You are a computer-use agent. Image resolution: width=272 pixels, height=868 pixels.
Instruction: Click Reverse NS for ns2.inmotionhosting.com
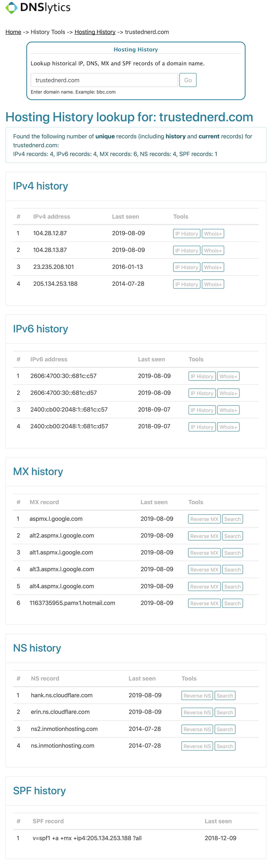[197, 730]
